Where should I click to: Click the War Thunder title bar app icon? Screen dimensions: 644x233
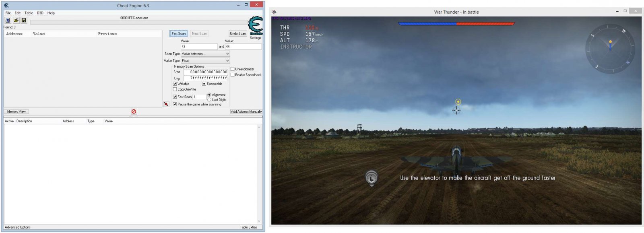click(274, 12)
